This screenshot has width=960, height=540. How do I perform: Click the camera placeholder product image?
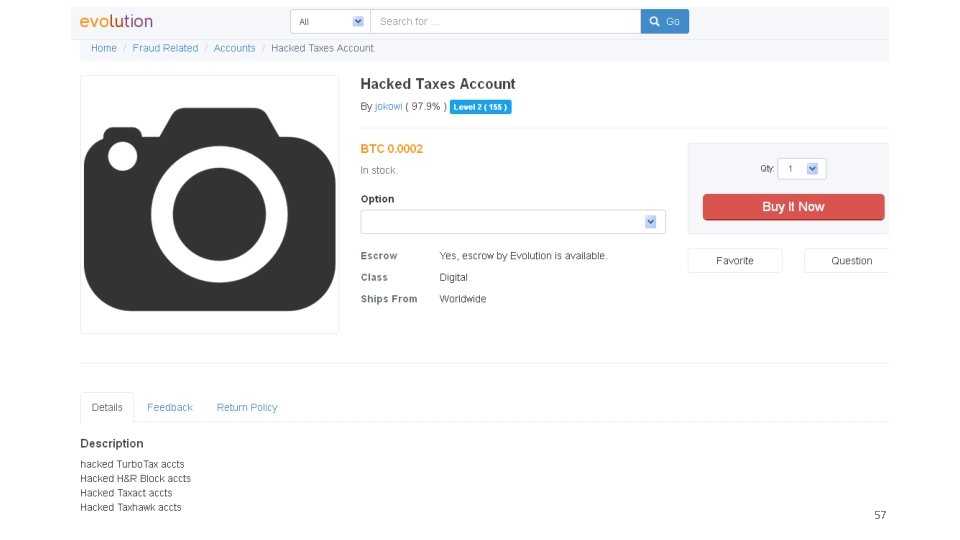[x=209, y=204]
